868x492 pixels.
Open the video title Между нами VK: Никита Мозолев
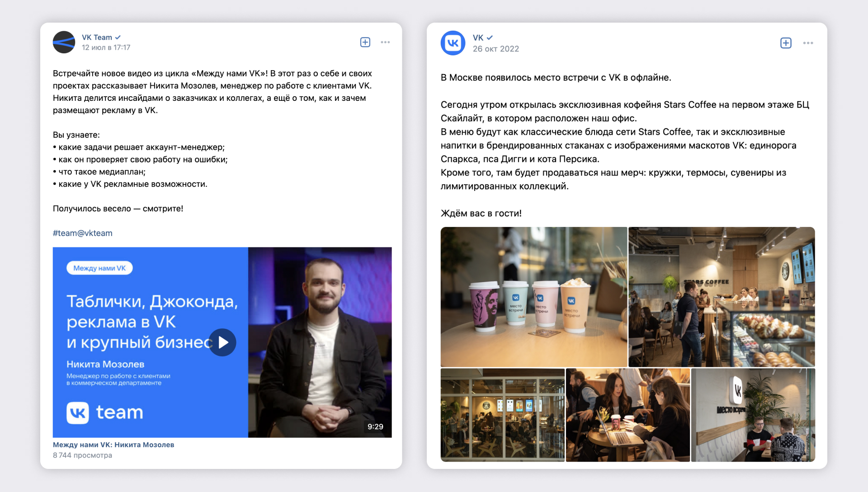[x=113, y=445]
